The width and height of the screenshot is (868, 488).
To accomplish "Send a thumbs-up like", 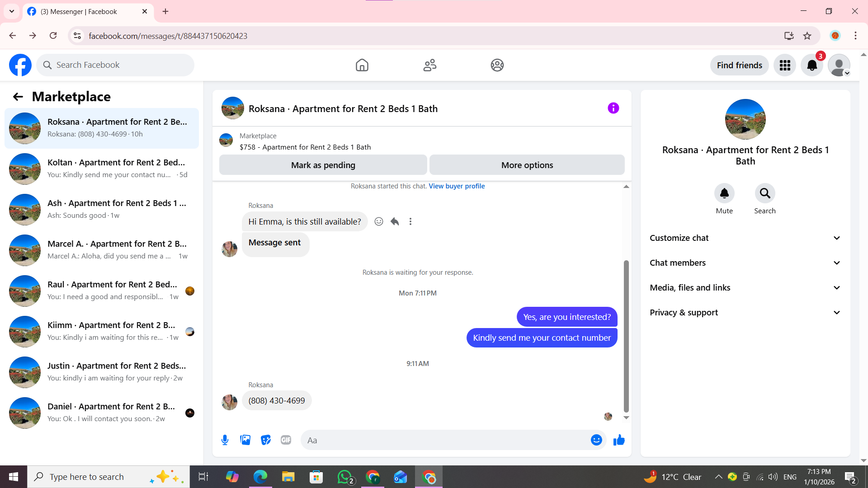I will pos(619,440).
